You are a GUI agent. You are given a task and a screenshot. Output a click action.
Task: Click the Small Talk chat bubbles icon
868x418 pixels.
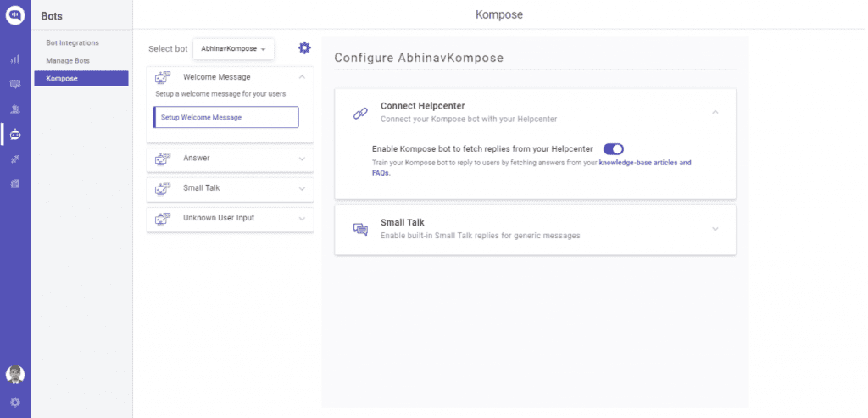pos(360,229)
